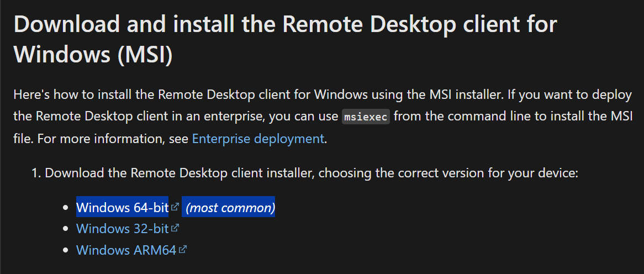This screenshot has height=274, width=644.
Task: Open the Windows 64-bit download link
Action: (x=122, y=208)
